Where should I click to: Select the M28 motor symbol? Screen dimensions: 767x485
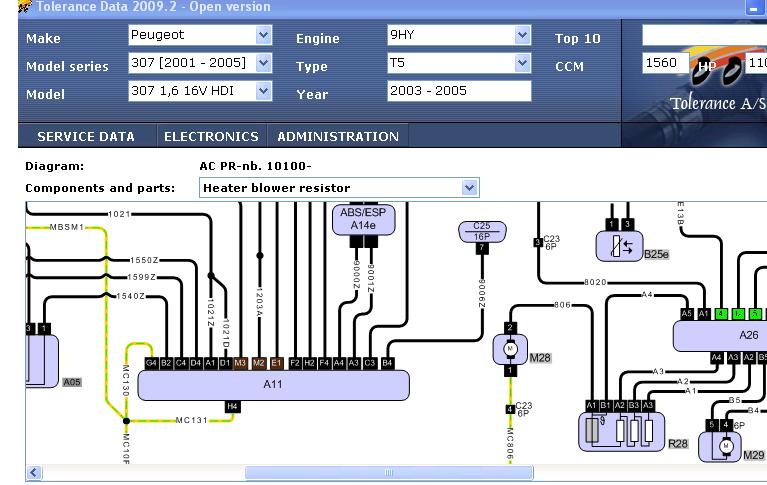pyautogui.click(x=510, y=349)
